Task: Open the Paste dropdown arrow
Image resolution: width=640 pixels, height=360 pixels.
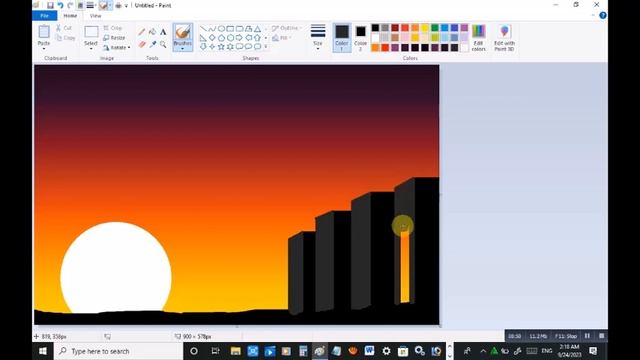Action: [44, 49]
